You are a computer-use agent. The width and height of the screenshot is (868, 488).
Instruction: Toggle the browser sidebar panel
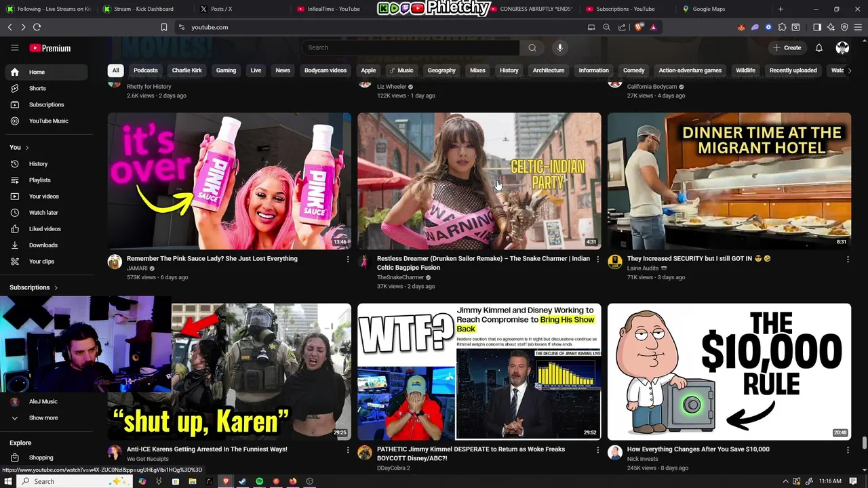[x=817, y=27]
